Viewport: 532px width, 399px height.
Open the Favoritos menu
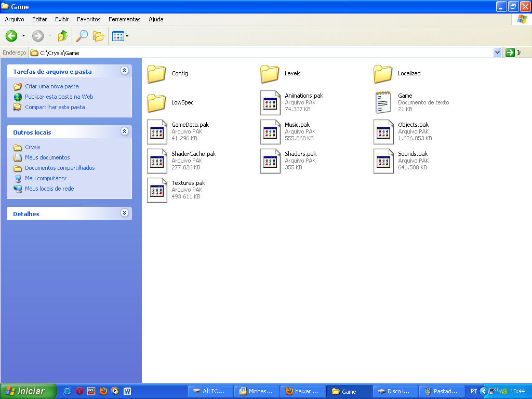88,19
